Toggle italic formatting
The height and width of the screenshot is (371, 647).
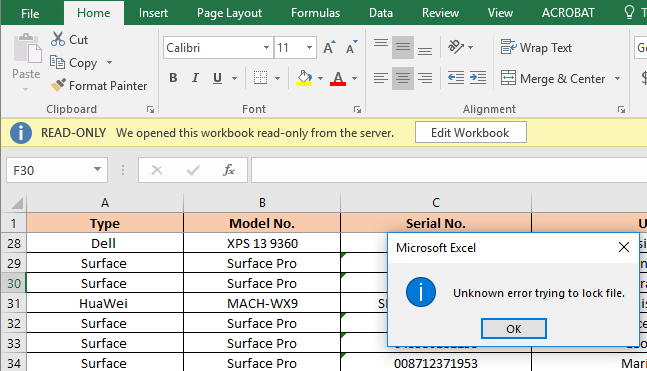pyautogui.click(x=195, y=78)
